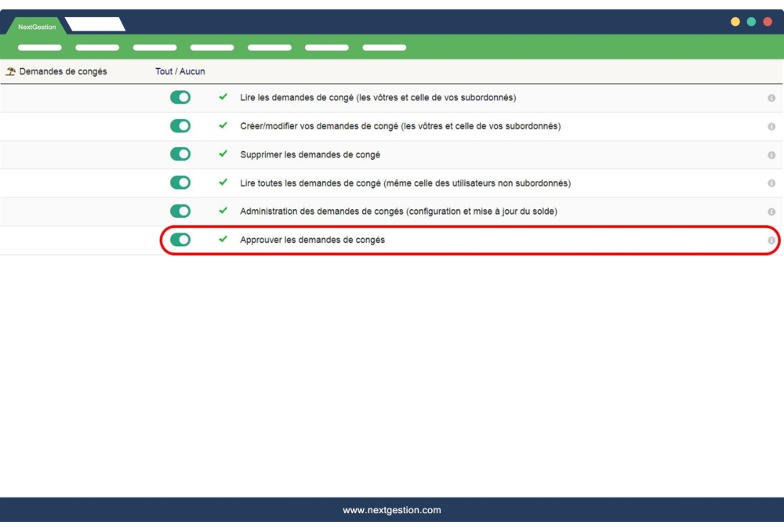
Task: Click the green checkmark on the "Supprimer" row
Action: [225, 154]
